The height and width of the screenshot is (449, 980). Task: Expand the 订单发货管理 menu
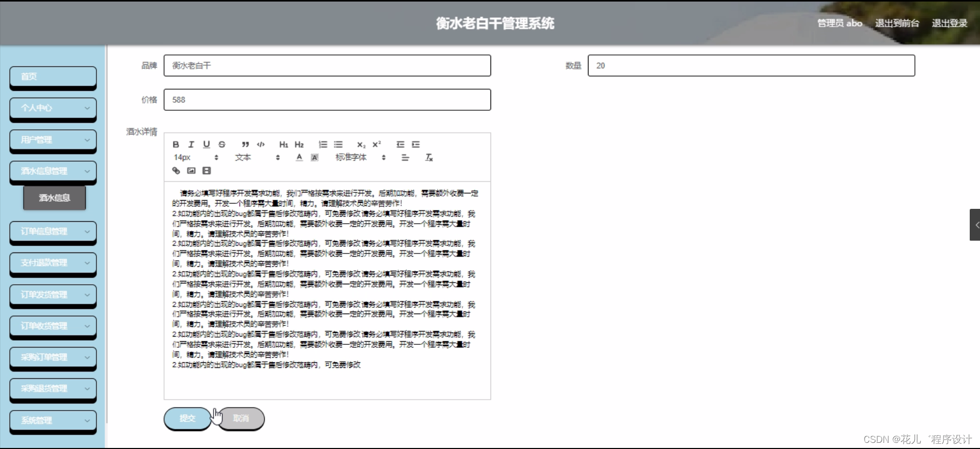click(53, 295)
